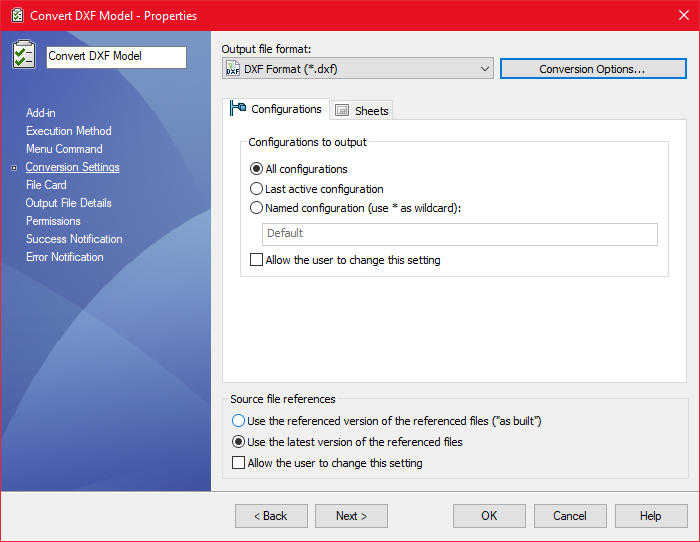Select Last active configuration option

click(256, 189)
